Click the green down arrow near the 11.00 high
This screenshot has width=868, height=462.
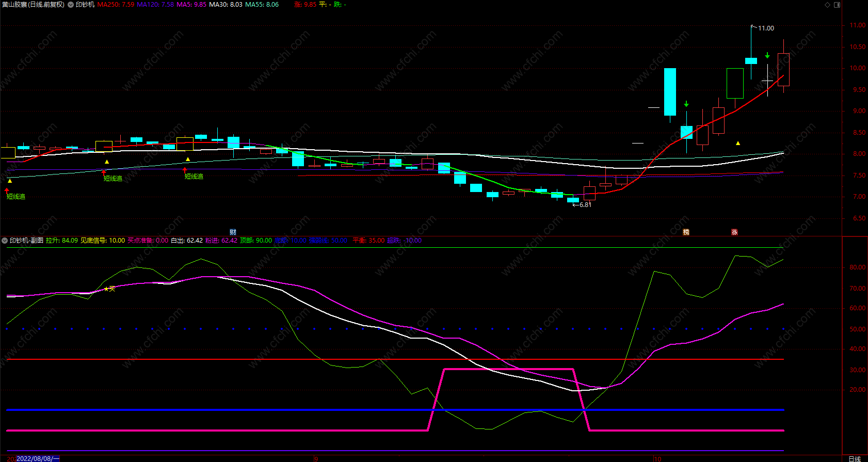point(767,55)
